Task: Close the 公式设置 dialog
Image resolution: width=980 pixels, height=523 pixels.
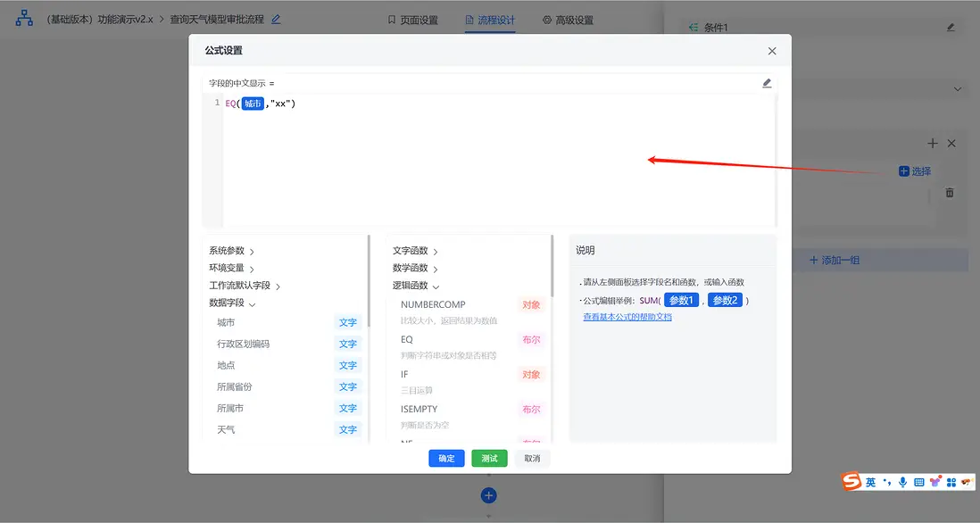Action: click(x=772, y=51)
